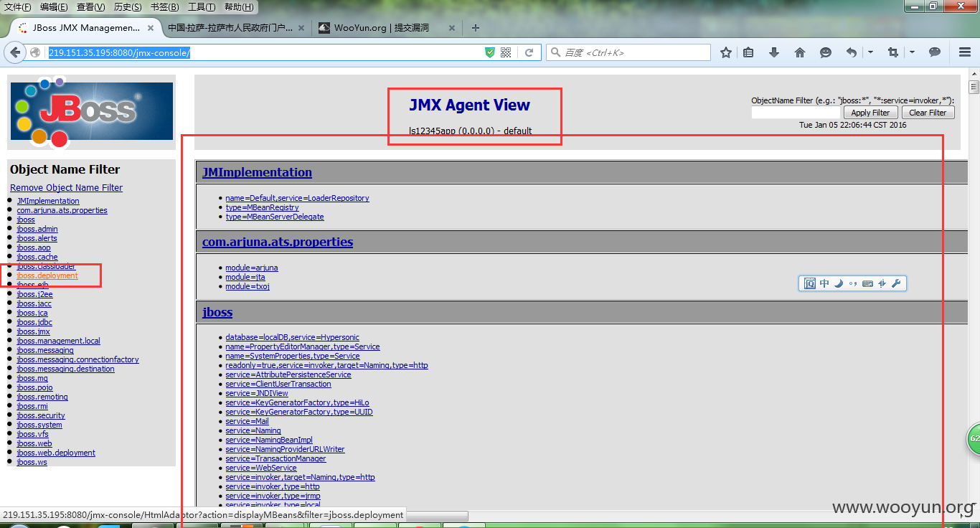Open the bookmarks list clipboard icon
This screenshot has height=528, width=980.
[x=748, y=52]
